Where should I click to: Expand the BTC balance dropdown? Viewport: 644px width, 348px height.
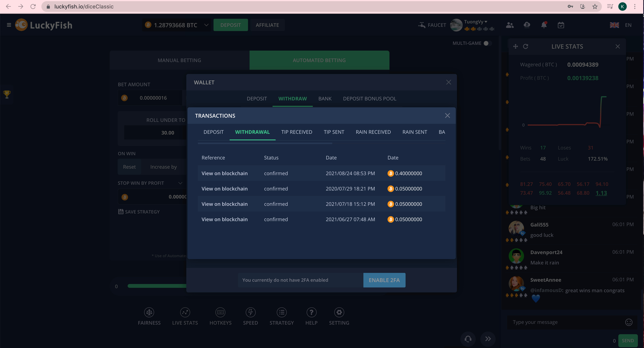[206, 25]
